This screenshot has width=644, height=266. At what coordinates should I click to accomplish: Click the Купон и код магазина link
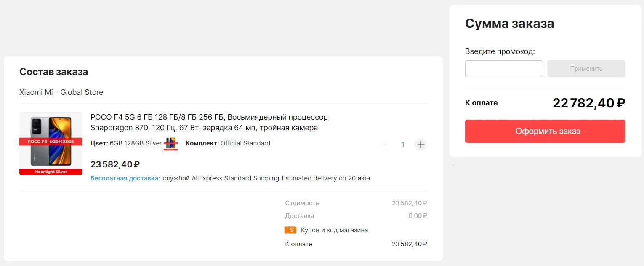334,230
